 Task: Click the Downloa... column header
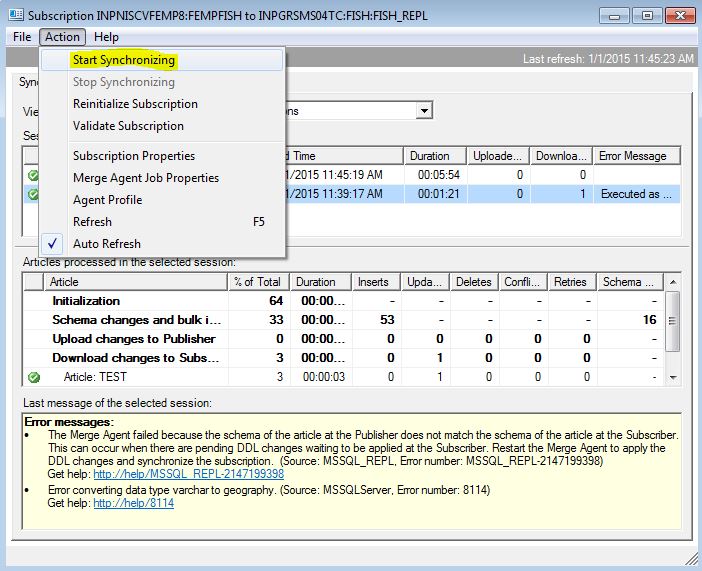point(561,156)
